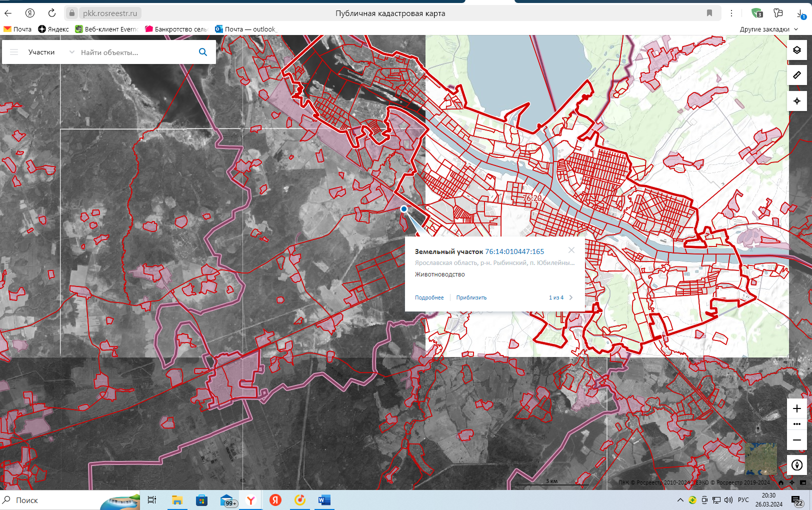
Task: Open cadastral number 76:14:010447:165 link
Action: (514, 251)
